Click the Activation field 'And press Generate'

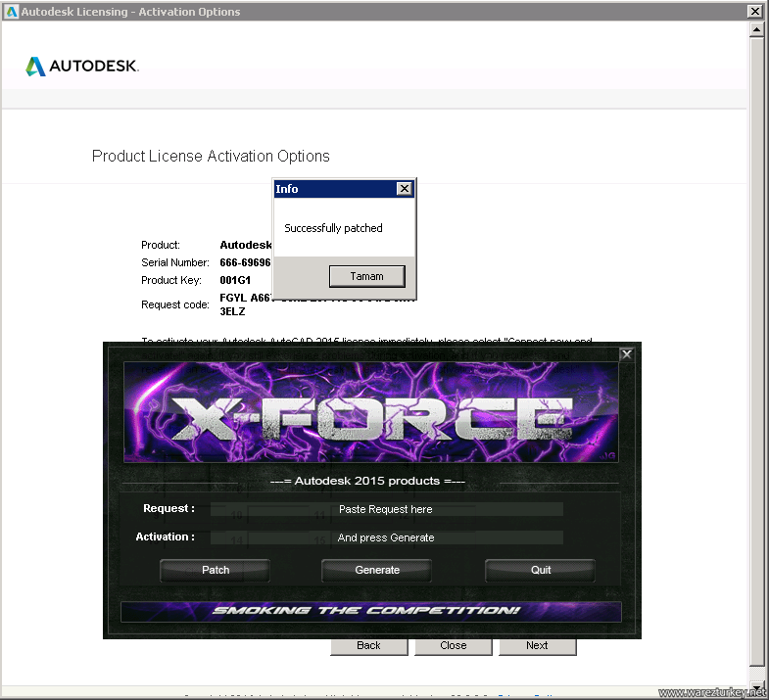(x=387, y=537)
